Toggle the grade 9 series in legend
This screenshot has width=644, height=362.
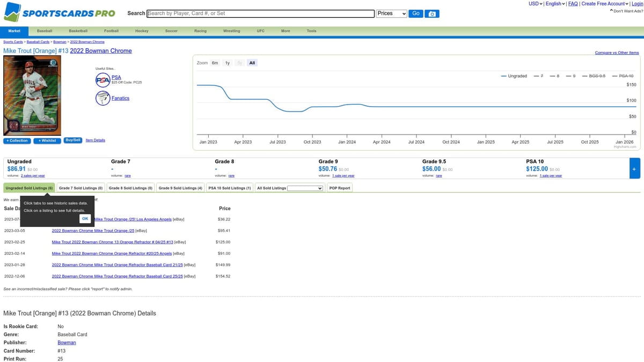tap(570, 76)
